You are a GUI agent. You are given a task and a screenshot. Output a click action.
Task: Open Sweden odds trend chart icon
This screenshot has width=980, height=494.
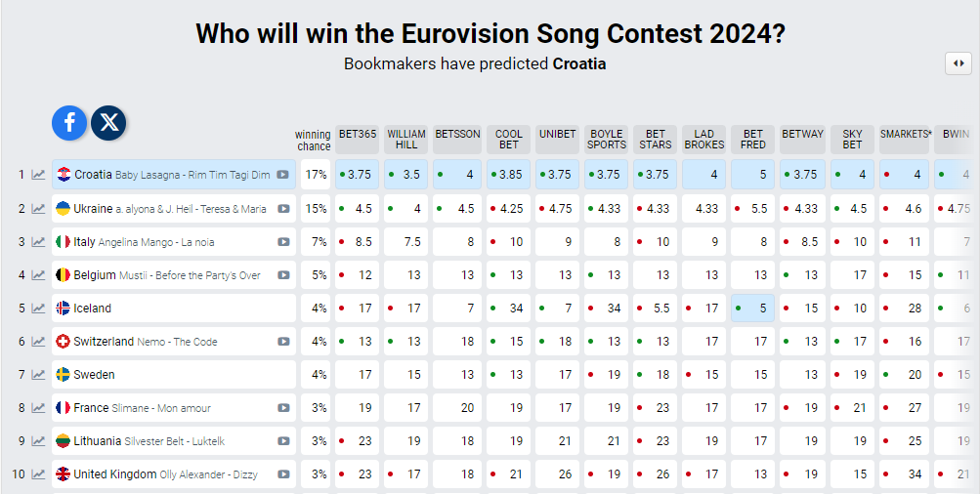[x=39, y=375]
